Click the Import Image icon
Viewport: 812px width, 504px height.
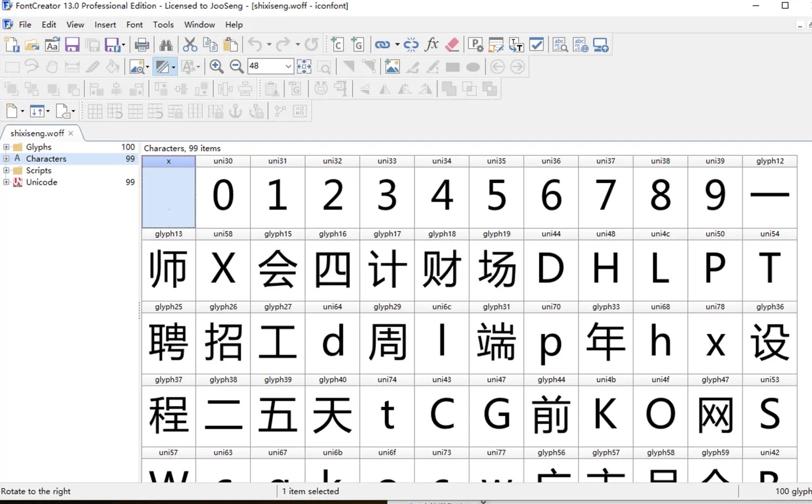pyautogui.click(x=392, y=67)
